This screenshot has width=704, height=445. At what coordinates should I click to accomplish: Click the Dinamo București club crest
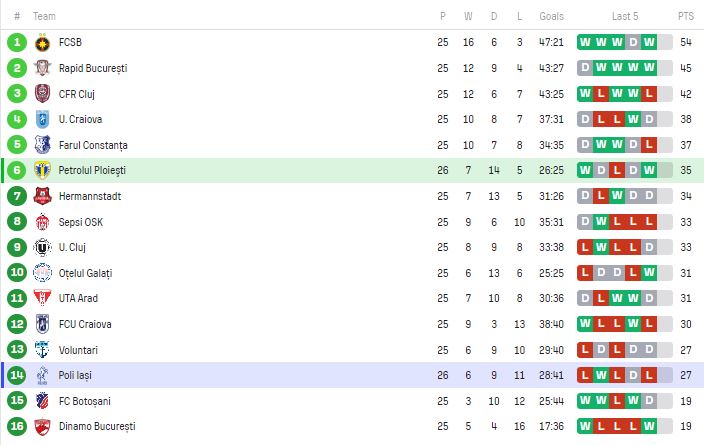42,427
